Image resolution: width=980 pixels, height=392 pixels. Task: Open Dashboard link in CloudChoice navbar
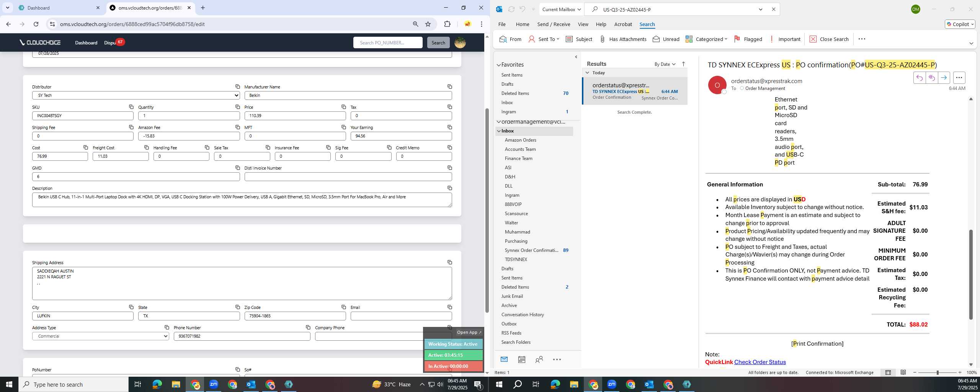pyautogui.click(x=86, y=42)
